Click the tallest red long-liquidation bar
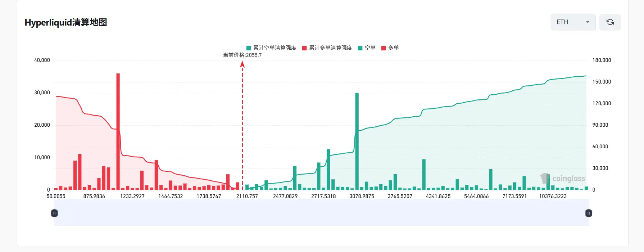 [x=118, y=132]
